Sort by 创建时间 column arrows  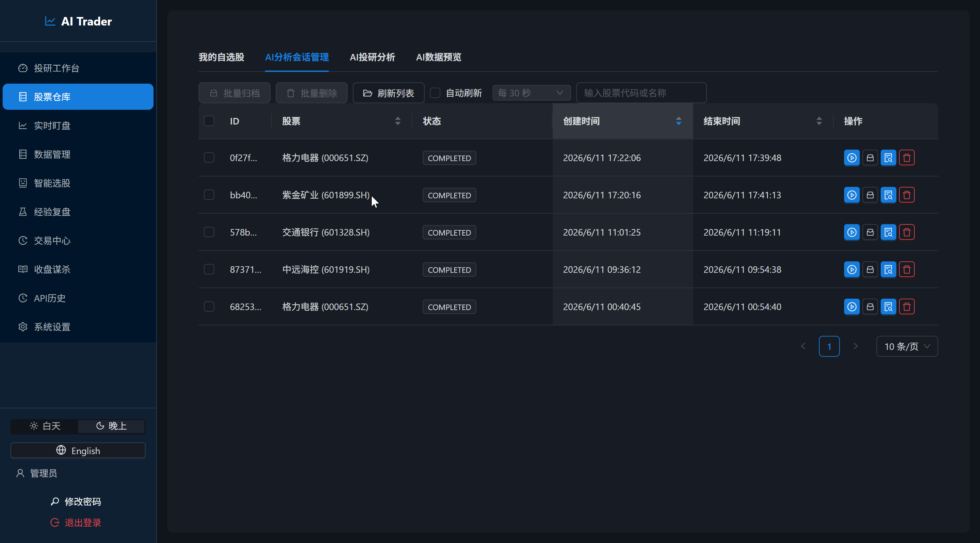[x=678, y=121]
